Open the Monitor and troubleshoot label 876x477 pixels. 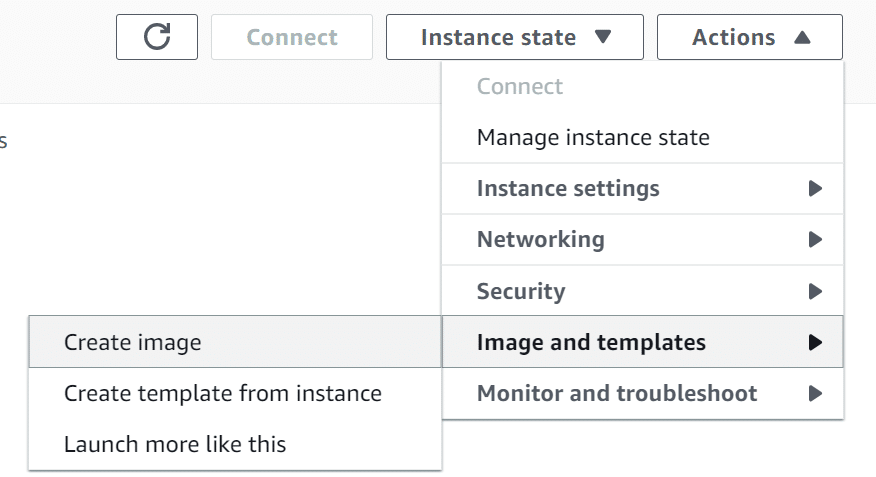point(617,393)
